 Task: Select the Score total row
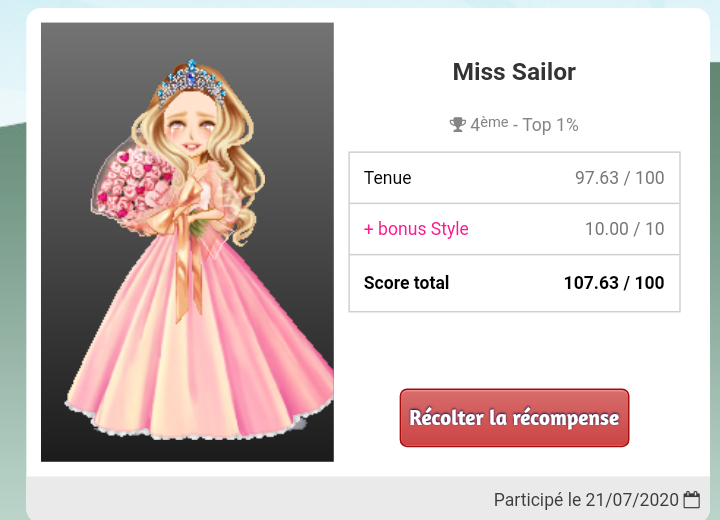[x=514, y=283]
